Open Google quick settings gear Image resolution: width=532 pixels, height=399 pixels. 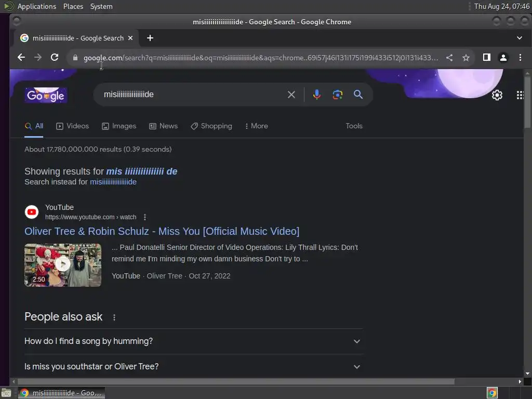(x=497, y=95)
